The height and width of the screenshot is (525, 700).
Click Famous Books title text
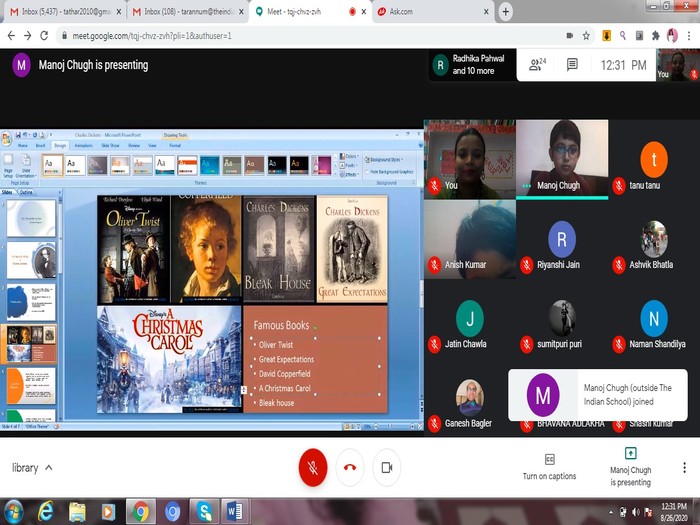coord(281,325)
